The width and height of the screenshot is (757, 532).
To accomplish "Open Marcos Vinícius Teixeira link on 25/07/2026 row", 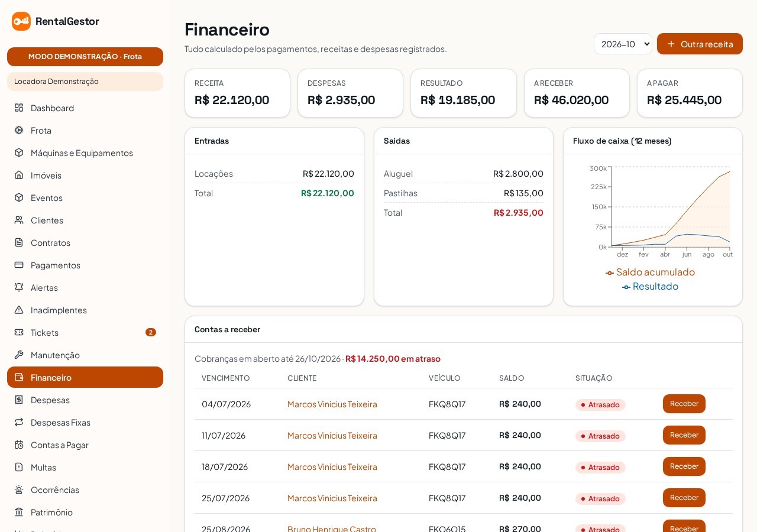I will pyautogui.click(x=332, y=498).
